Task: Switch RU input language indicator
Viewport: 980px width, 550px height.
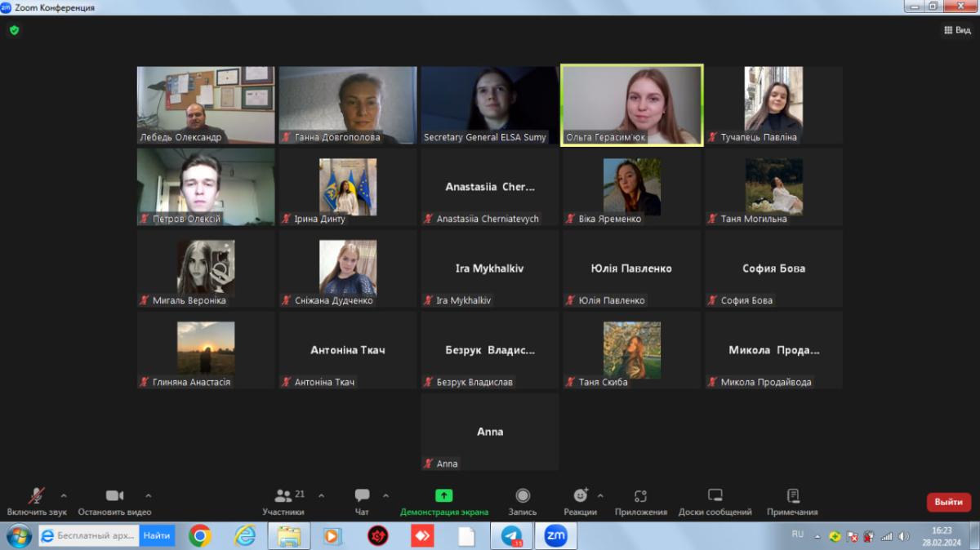Action: coord(798,534)
